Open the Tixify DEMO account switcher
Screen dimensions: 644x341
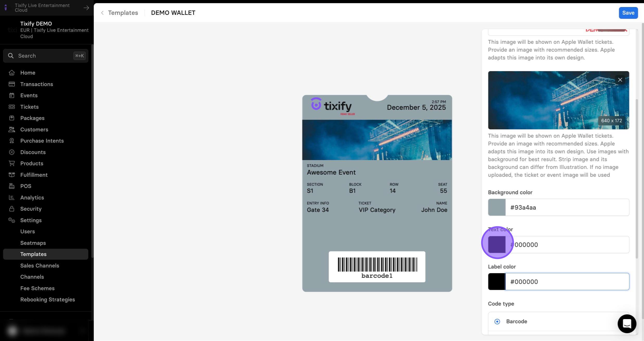pos(47,30)
